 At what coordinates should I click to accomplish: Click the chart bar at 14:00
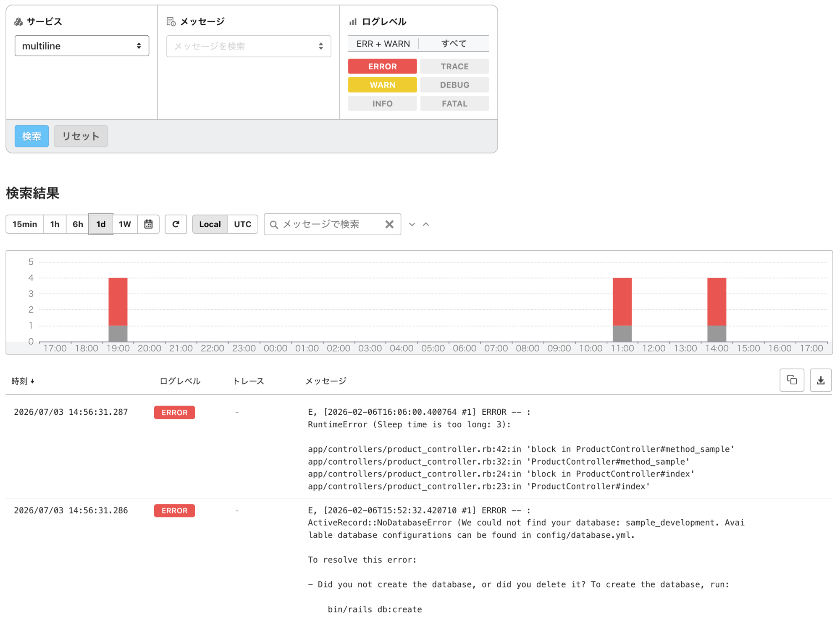(717, 310)
